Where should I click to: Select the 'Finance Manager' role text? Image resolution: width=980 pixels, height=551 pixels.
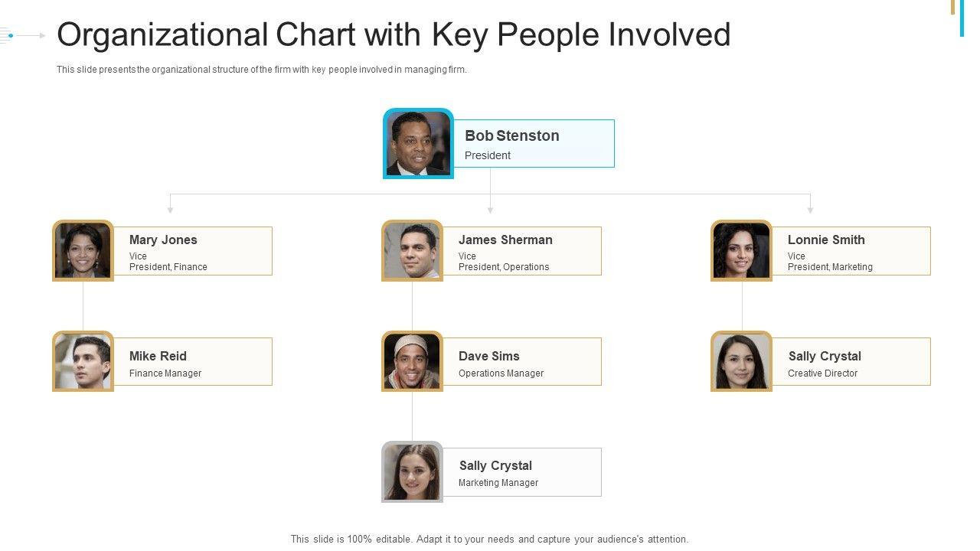pos(165,373)
